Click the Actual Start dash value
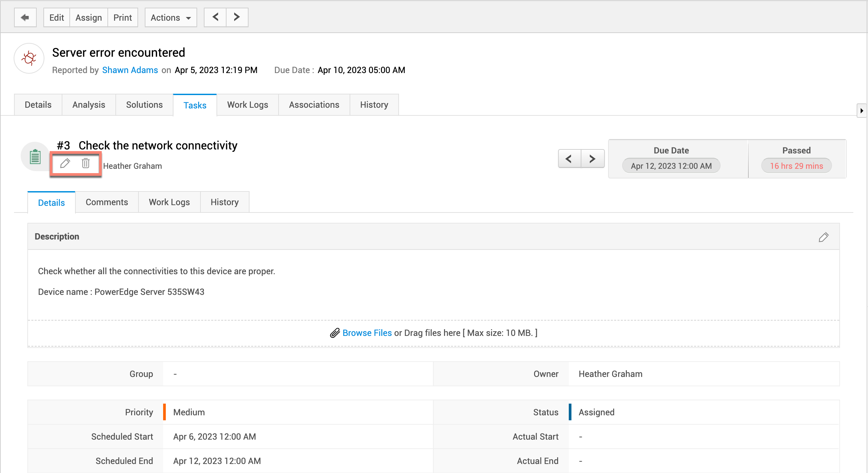 coord(580,437)
